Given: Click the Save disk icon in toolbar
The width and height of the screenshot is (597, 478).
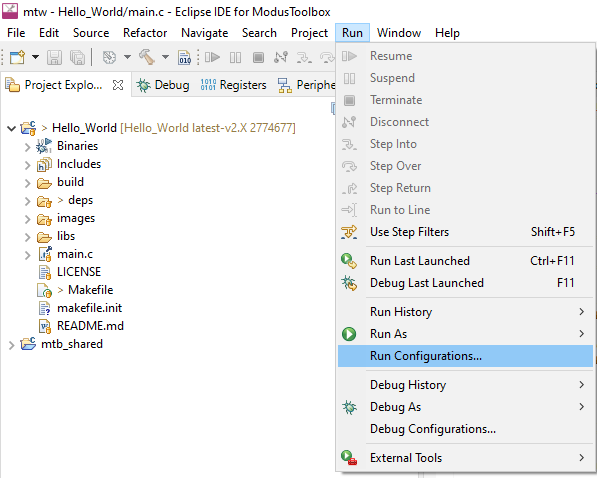Looking at the screenshot, I should click(54, 58).
